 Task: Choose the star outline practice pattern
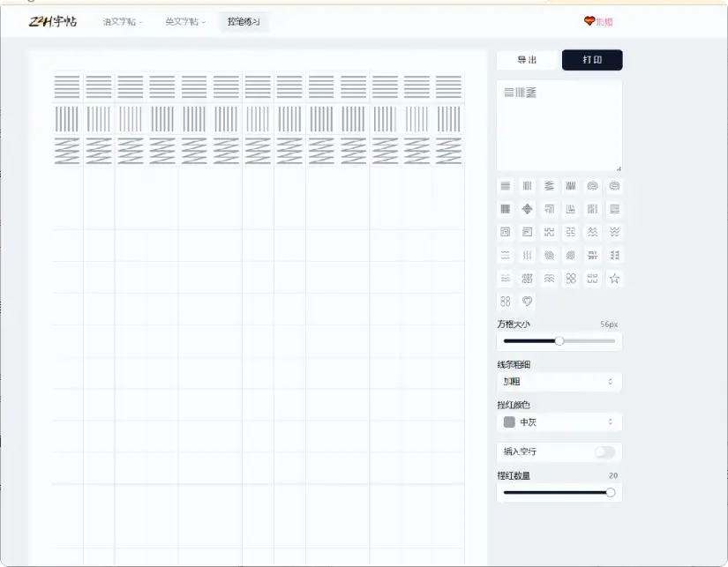click(615, 278)
